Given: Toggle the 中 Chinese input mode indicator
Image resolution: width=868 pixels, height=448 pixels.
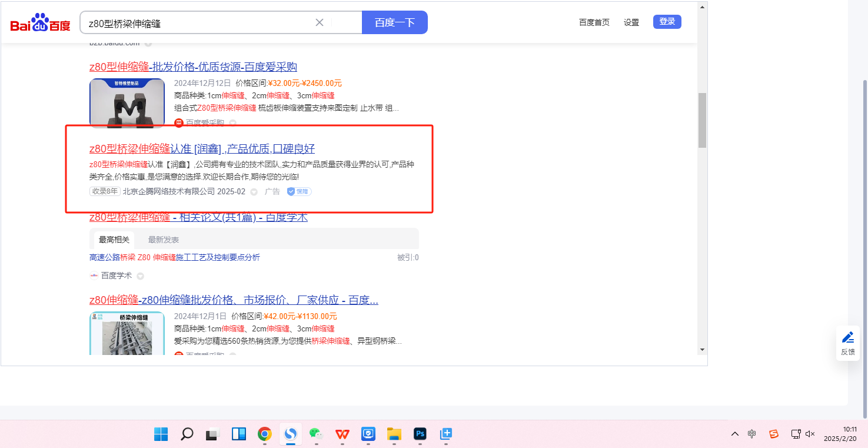Looking at the screenshot, I should [x=752, y=434].
